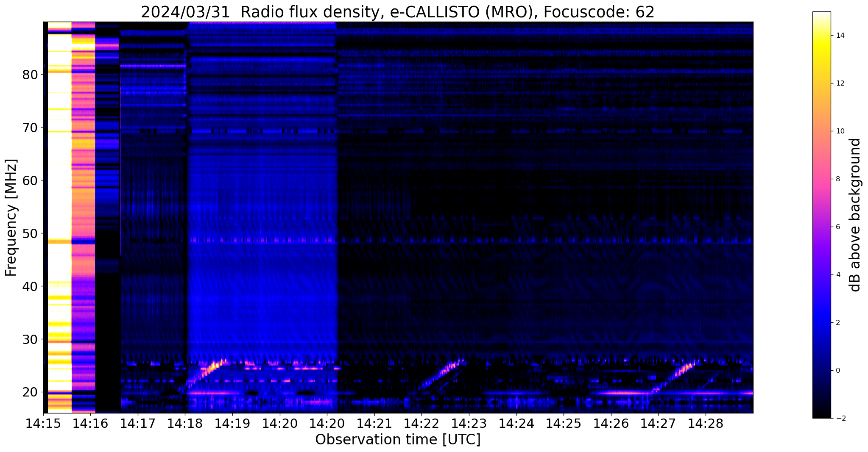The height and width of the screenshot is (452, 868).
Task: Click the colorbar tick label 10
Action: (x=840, y=131)
